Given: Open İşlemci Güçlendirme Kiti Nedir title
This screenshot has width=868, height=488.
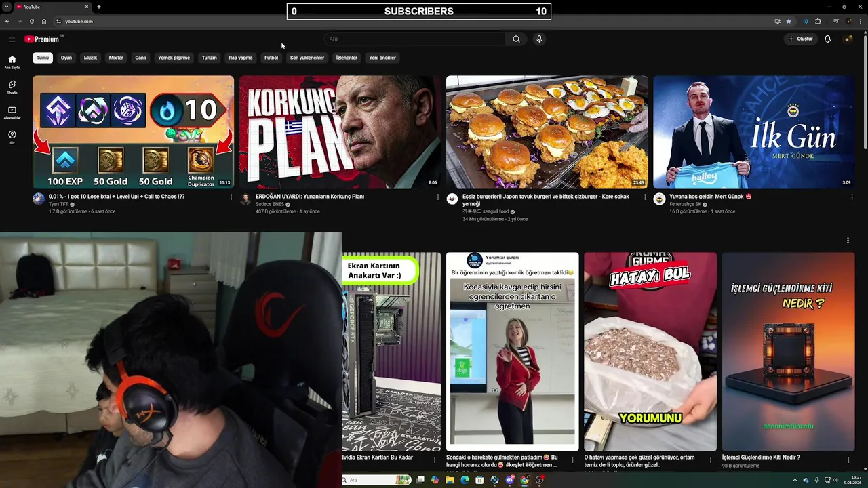Looking at the screenshot, I should tap(761, 457).
